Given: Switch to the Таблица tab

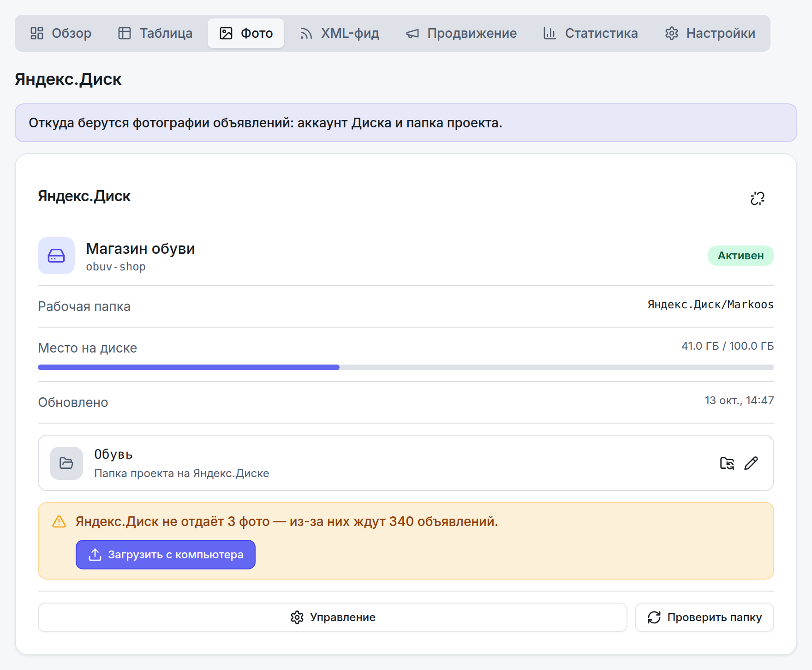Looking at the screenshot, I should coord(155,33).
